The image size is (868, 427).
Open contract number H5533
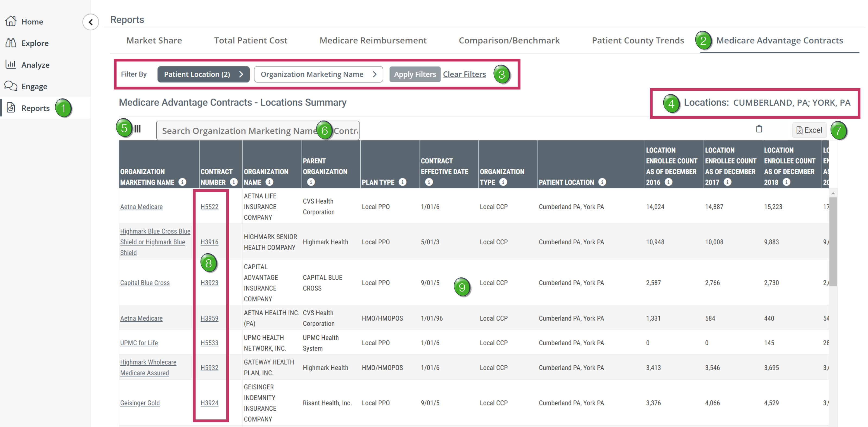click(x=209, y=343)
